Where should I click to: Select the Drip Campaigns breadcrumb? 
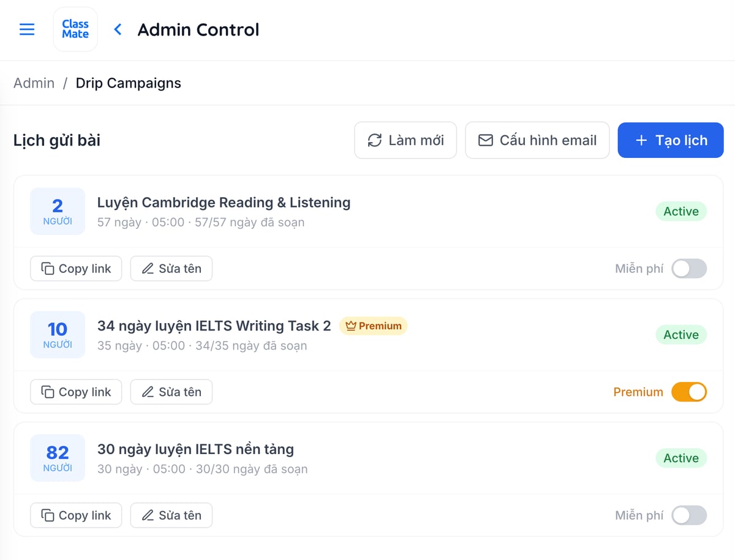(128, 83)
